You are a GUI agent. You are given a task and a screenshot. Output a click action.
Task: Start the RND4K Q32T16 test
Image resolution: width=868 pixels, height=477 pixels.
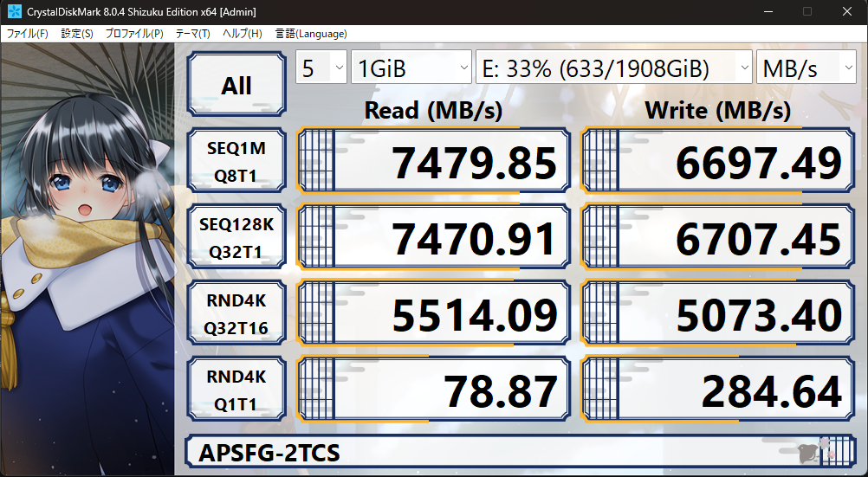tap(236, 313)
